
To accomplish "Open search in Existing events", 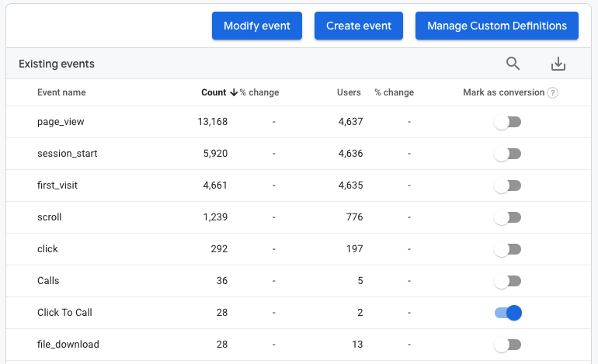I will tap(513, 64).
